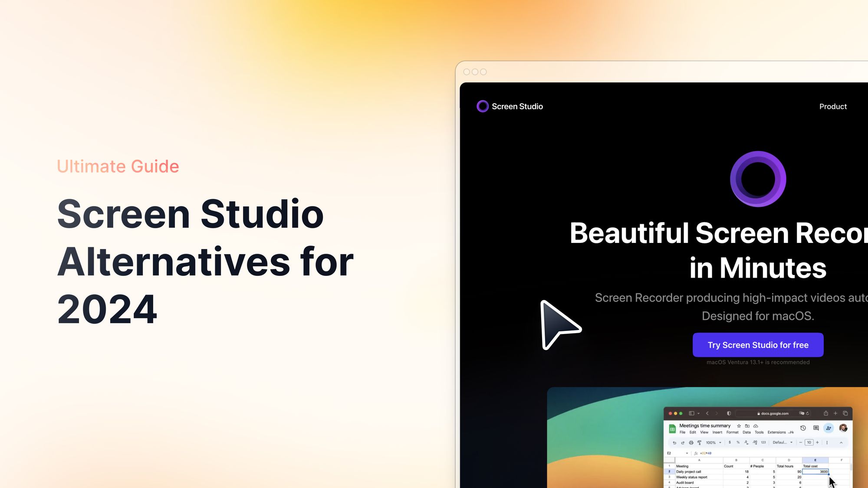
Task: Open the Format menu in Sheets
Action: click(733, 432)
